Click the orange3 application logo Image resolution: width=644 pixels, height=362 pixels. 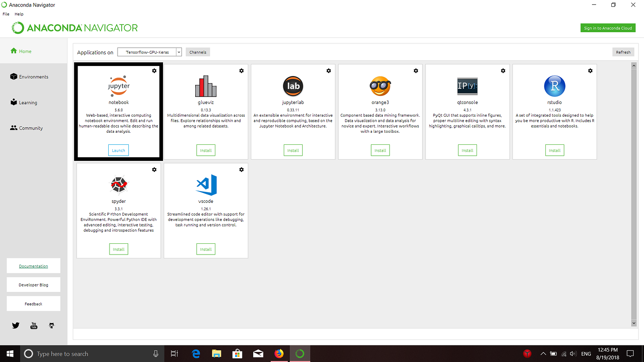pyautogui.click(x=380, y=86)
